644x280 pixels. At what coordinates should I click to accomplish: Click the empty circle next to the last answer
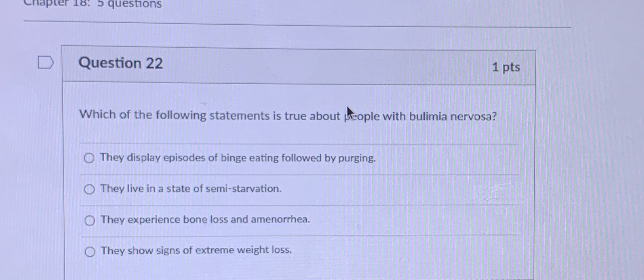[89, 251]
